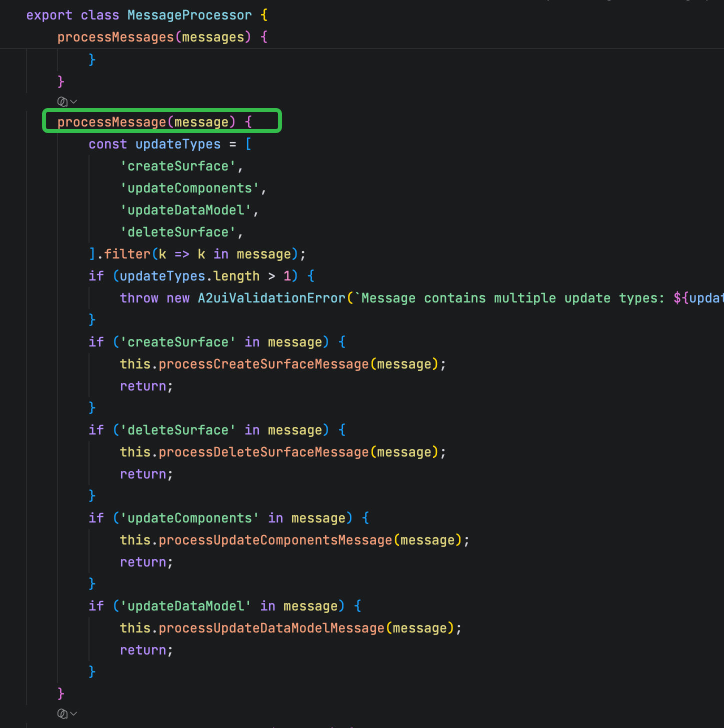Click the 'A2uiValidationError' class name
Image resolution: width=724 pixels, height=728 pixels.
point(271,298)
